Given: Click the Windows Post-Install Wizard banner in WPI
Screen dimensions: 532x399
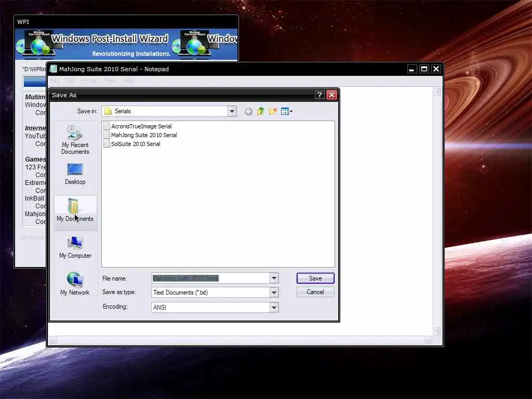Looking at the screenshot, I should point(126,45).
